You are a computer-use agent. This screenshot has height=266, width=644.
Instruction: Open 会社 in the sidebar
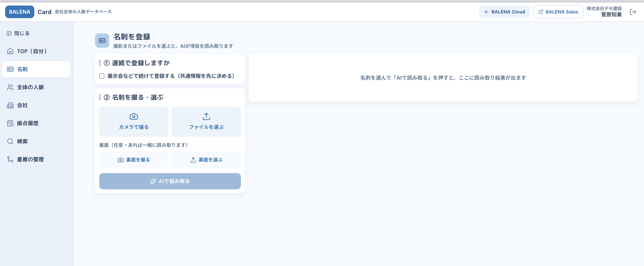(36, 105)
